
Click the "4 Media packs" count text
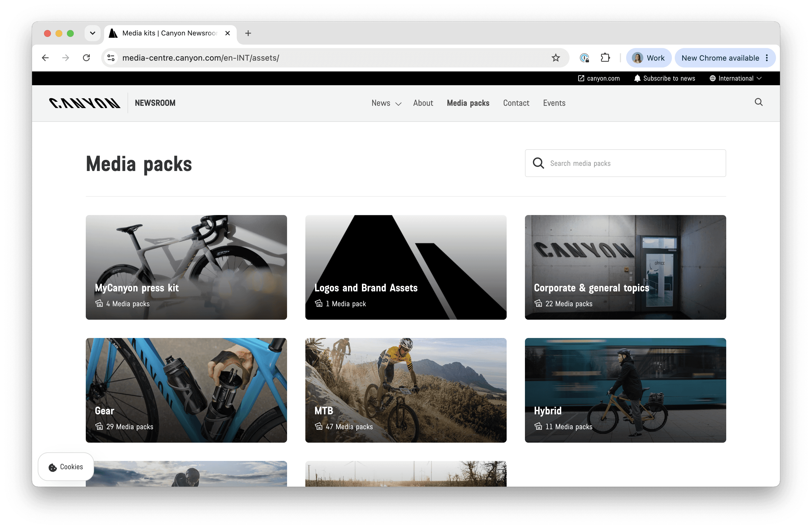point(128,304)
